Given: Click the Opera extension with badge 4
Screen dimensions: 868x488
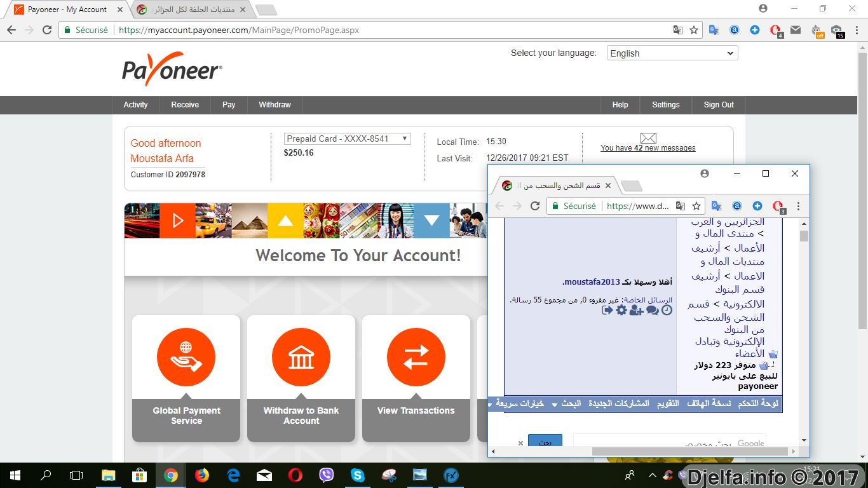Looking at the screenshot, I should [776, 30].
